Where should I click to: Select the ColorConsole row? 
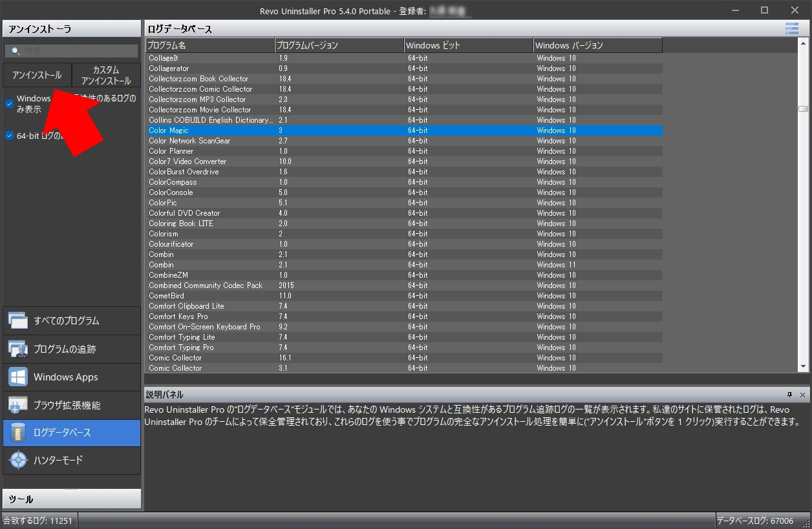(404, 192)
